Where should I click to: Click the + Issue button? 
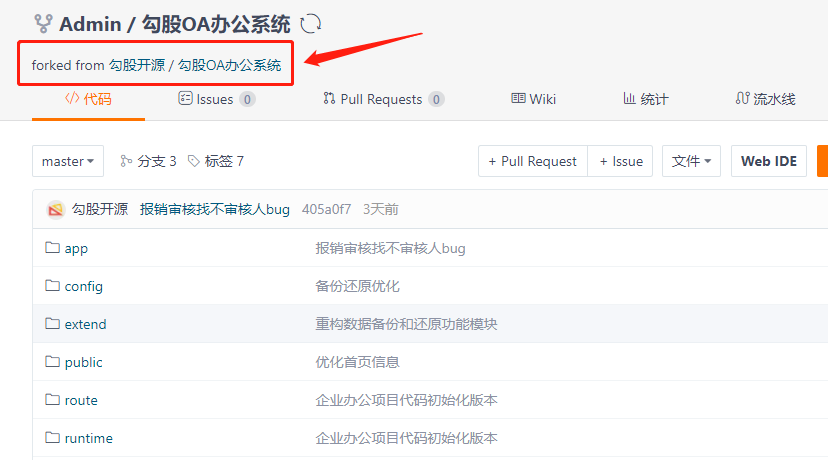[x=620, y=161]
